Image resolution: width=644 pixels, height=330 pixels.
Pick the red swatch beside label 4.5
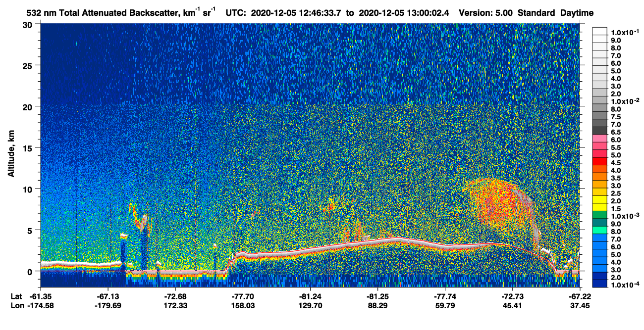599,161
